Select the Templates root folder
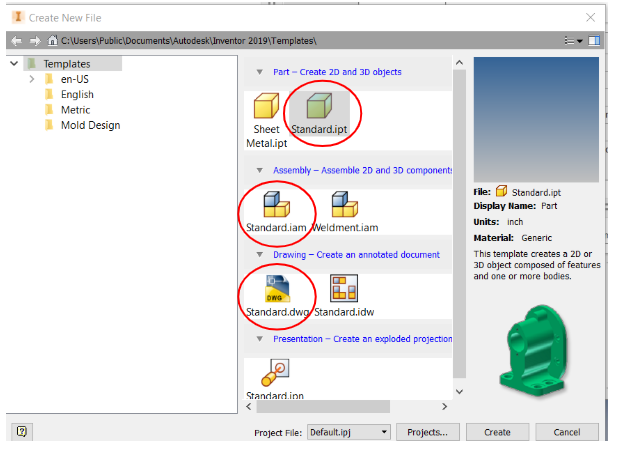This screenshot has width=617, height=456. click(67, 64)
